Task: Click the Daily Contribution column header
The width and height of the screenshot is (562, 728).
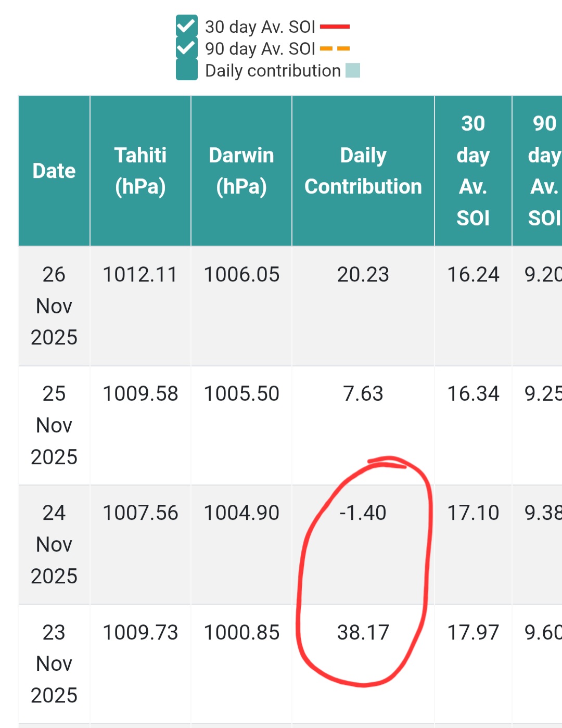Action: coord(363,171)
